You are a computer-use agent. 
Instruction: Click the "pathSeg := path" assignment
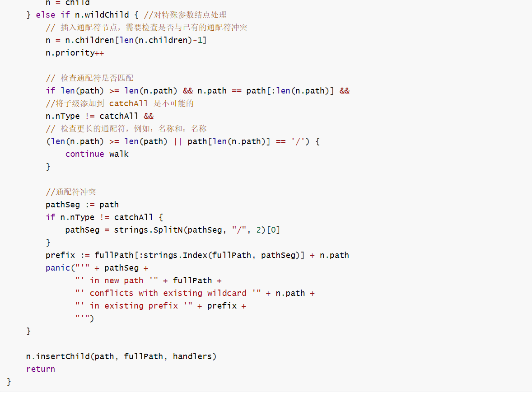point(82,205)
